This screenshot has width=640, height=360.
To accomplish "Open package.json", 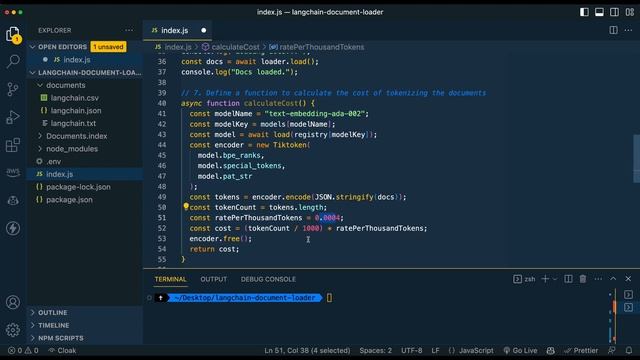I will pos(69,200).
